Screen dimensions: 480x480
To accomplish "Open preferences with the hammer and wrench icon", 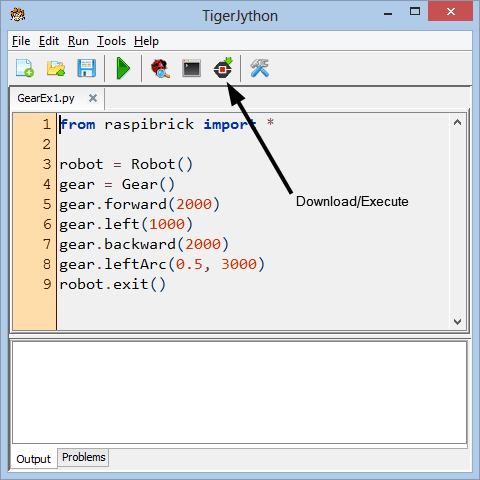I will coord(260,68).
